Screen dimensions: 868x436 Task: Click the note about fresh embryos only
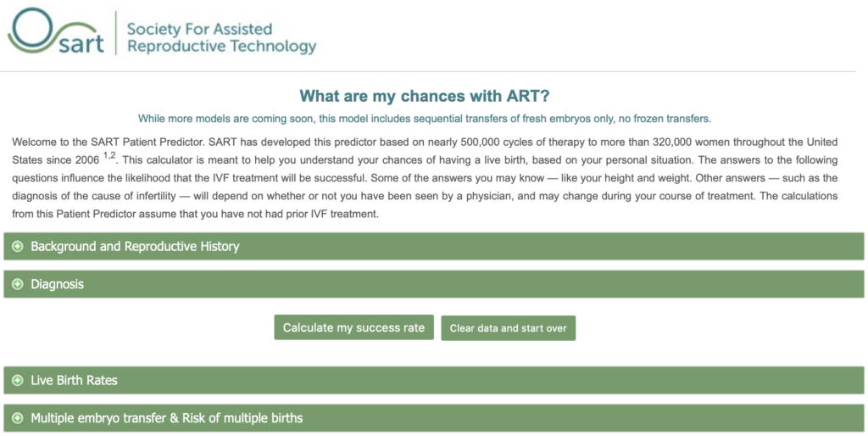click(425, 119)
